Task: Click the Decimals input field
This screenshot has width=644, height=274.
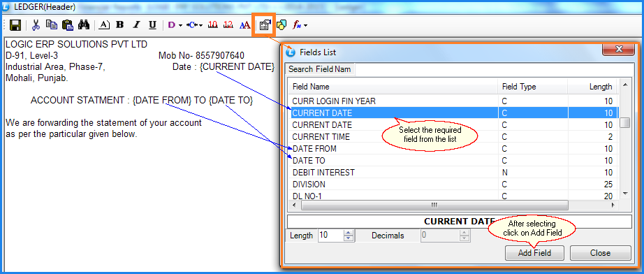Action: pos(440,236)
